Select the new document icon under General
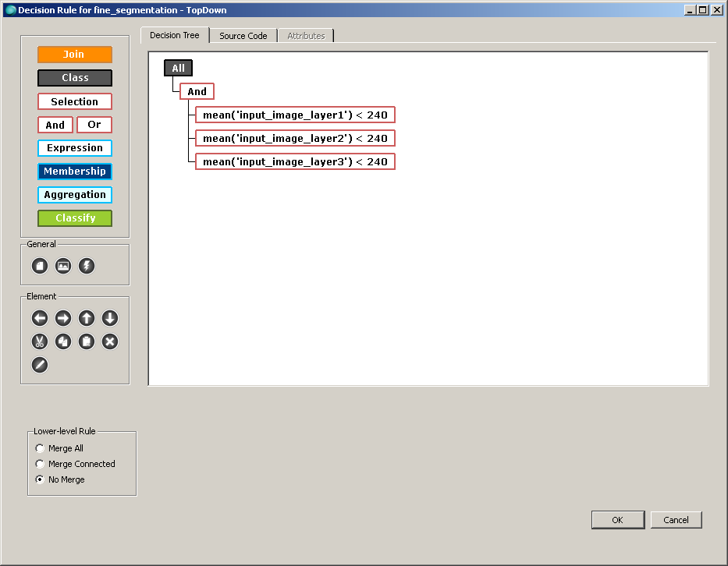This screenshot has width=728, height=566. [x=39, y=266]
